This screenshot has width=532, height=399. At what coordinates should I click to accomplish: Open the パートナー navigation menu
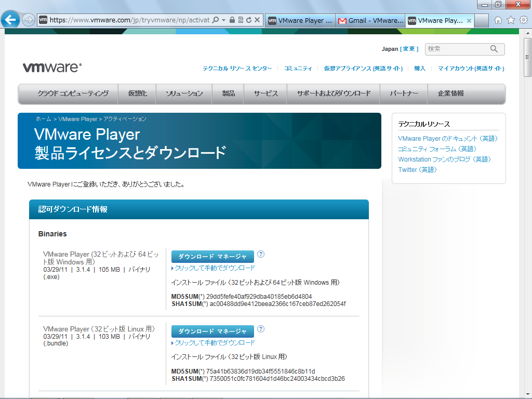(x=404, y=94)
